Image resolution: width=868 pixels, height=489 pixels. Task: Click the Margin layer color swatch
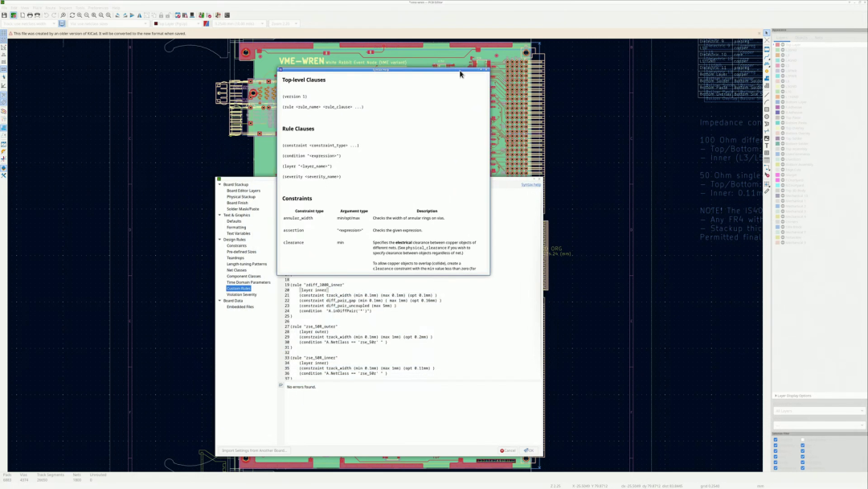click(x=777, y=175)
